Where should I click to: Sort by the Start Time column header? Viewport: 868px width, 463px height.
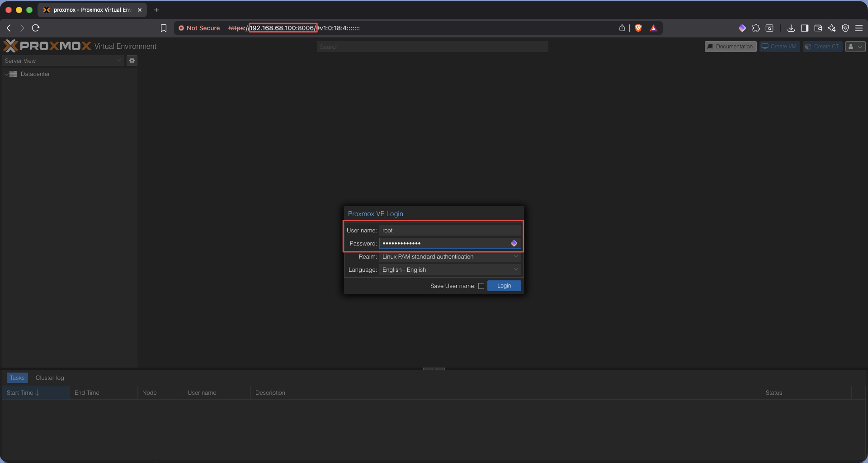click(20, 393)
